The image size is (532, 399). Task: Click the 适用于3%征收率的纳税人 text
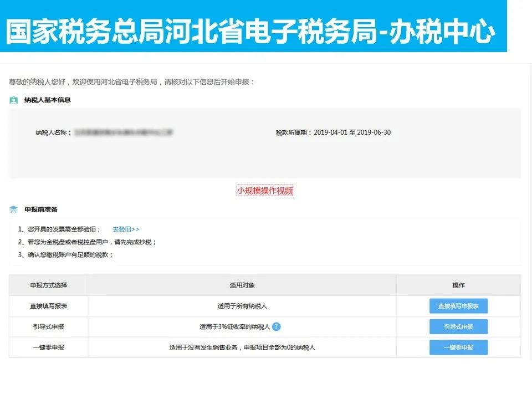[234, 327]
